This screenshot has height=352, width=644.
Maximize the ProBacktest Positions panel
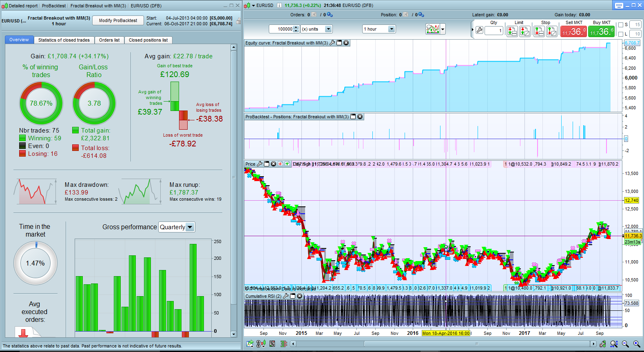click(x=353, y=117)
